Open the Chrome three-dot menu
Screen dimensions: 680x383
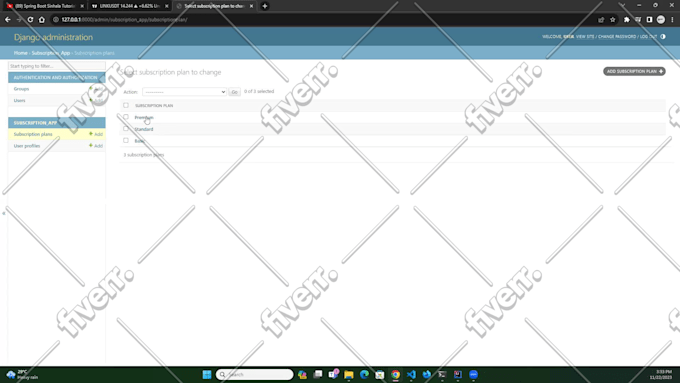[x=672, y=20]
